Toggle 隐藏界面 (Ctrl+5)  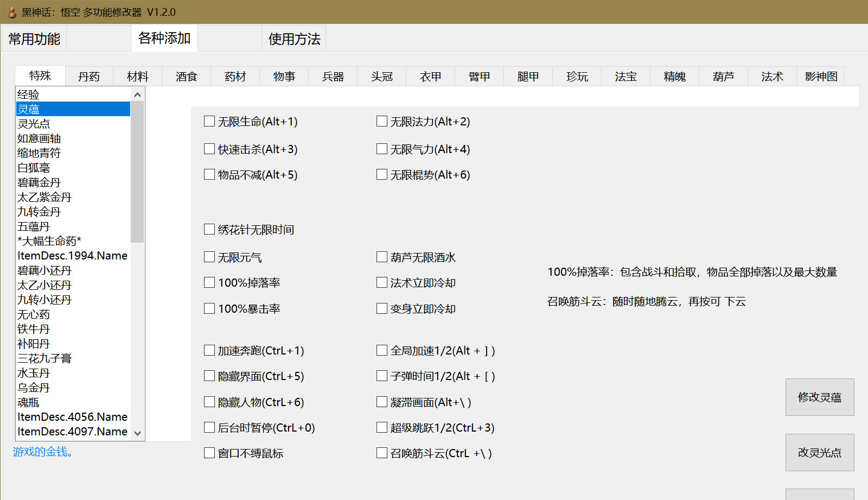point(209,376)
